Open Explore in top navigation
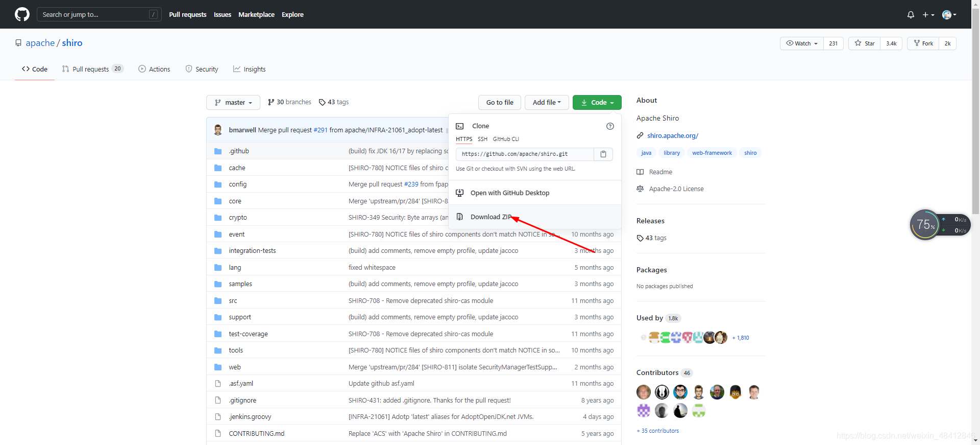 (x=292, y=14)
